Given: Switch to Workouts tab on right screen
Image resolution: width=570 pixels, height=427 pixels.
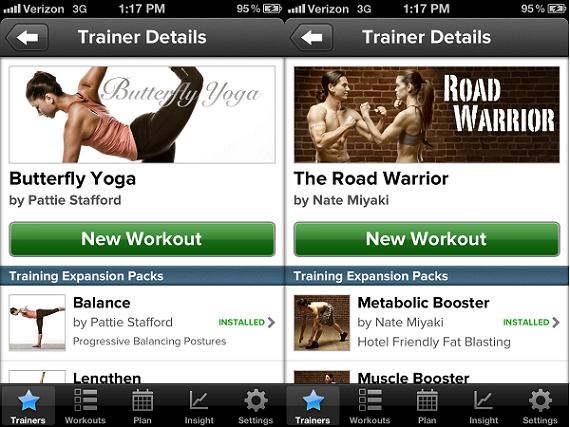Looking at the screenshot, I should coord(370,405).
